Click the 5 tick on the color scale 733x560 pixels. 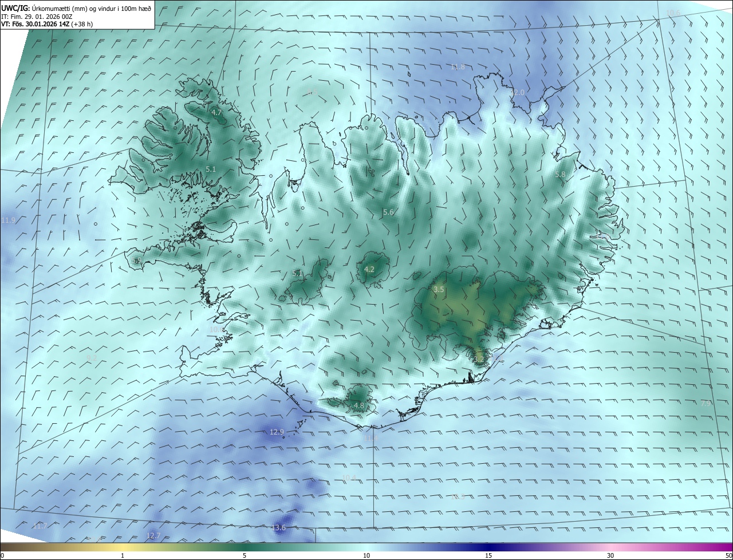[245, 556]
